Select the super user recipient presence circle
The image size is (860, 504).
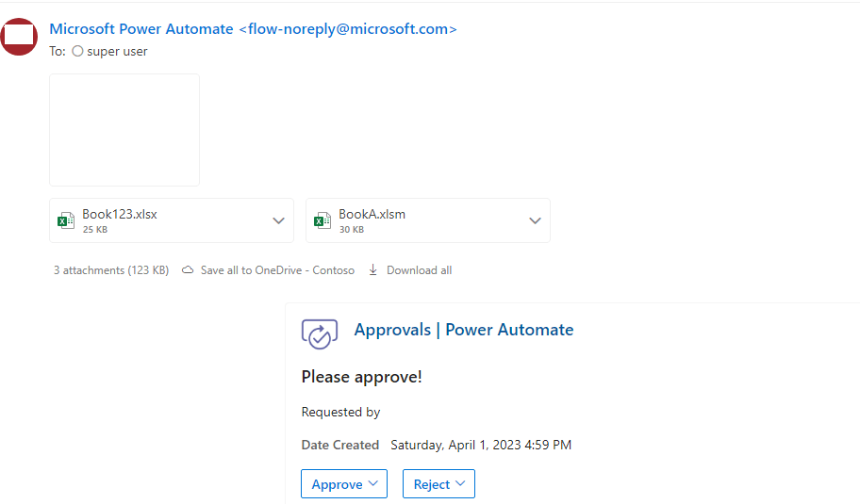(78, 51)
